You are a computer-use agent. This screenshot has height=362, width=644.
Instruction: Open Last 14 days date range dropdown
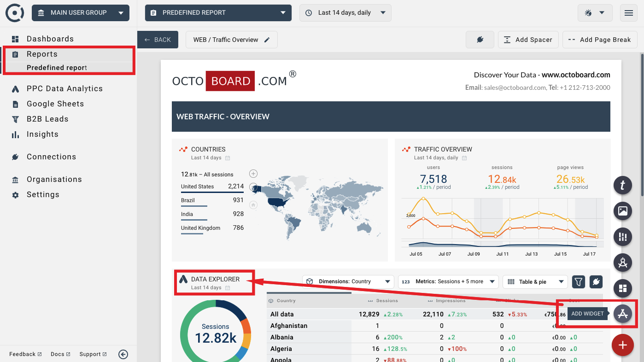345,13
